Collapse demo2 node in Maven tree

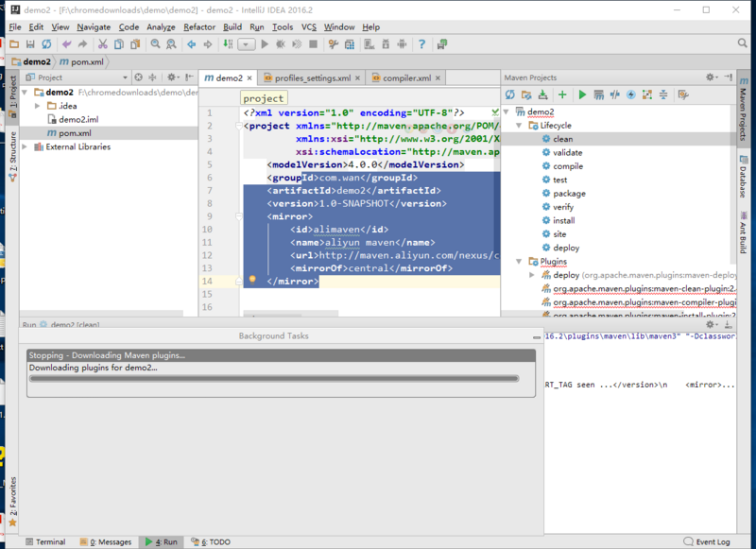click(x=507, y=112)
